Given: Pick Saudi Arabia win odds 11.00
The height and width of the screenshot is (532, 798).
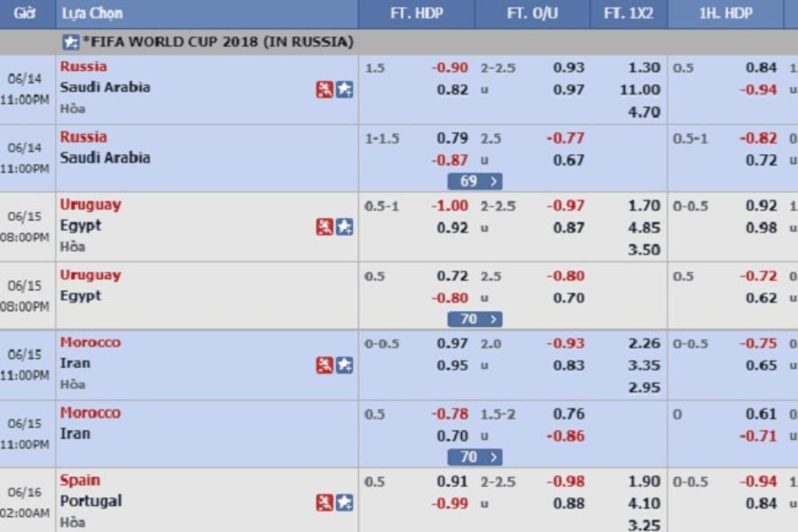Looking at the screenshot, I should (640, 90).
